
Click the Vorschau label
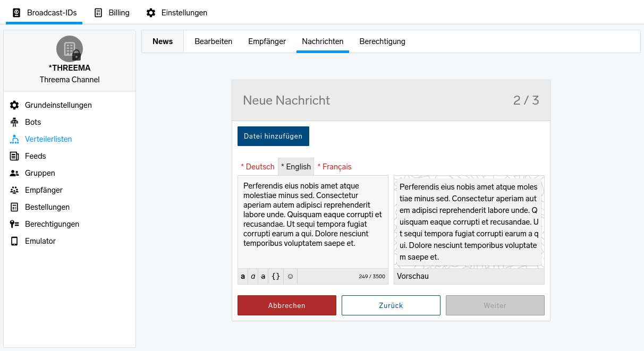(x=413, y=276)
